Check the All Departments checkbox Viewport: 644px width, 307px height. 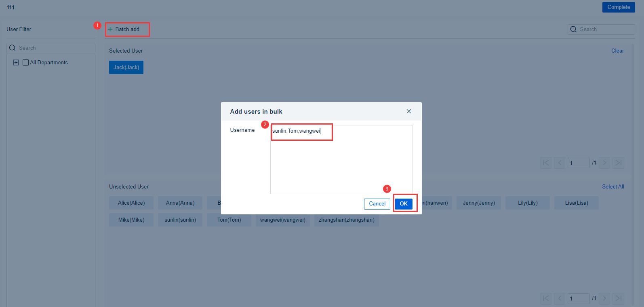pyautogui.click(x=26, y=62)
